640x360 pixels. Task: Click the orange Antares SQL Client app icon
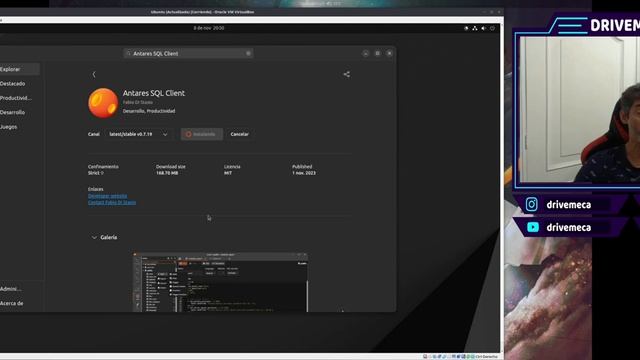point(103,103)
